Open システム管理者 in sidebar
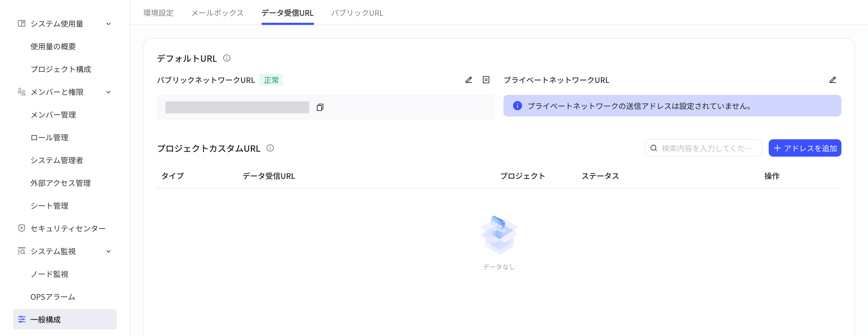The width and height of the screenshot is (868, 336). tap(57, 160)
